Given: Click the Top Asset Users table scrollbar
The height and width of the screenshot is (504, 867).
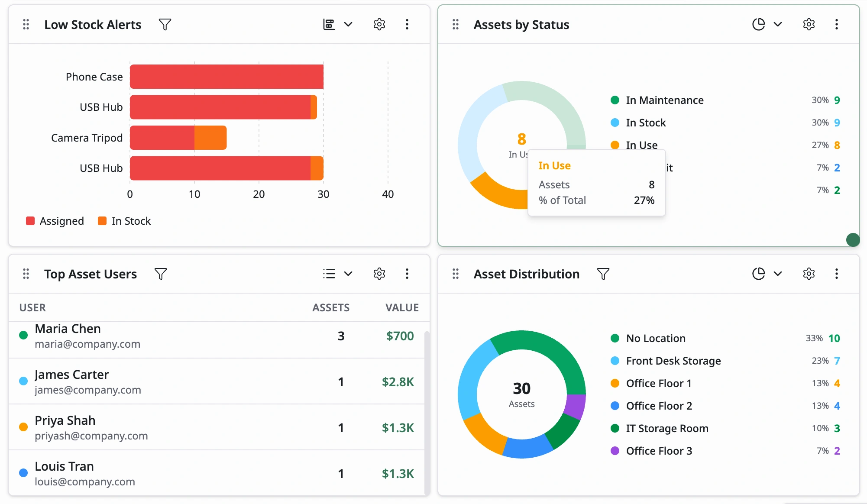Looking at the screenshot, I should click(427, 414).
